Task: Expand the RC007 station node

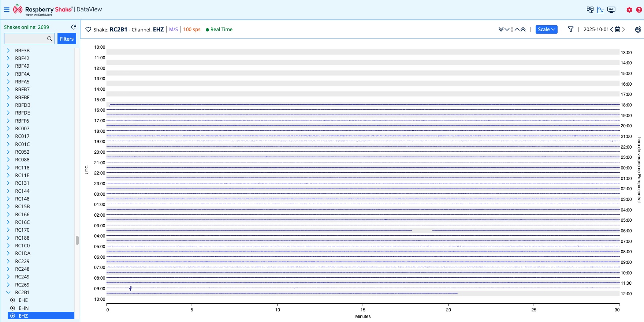Action: click(x=8, y=128)
